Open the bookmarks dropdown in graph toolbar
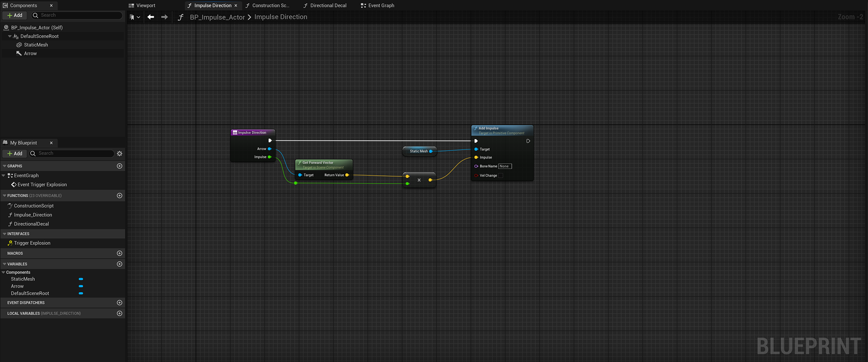This screenshot has width=868, height=362. pyautogui.click(x=135, y=17)
